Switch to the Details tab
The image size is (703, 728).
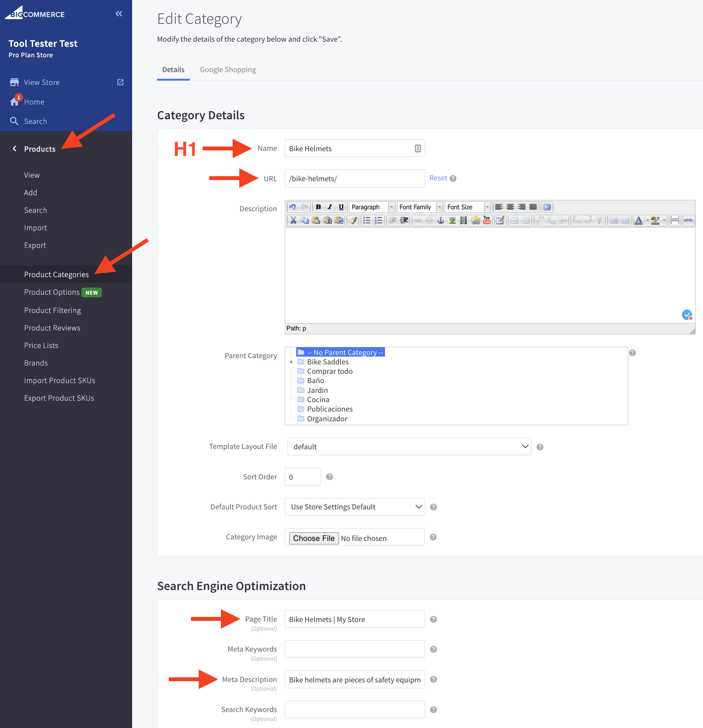coord(173,70)
